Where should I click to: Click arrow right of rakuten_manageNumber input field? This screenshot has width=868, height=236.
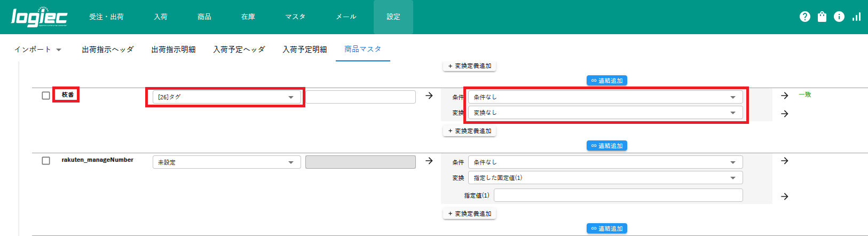pyautogui.click(x=429, y=161)
